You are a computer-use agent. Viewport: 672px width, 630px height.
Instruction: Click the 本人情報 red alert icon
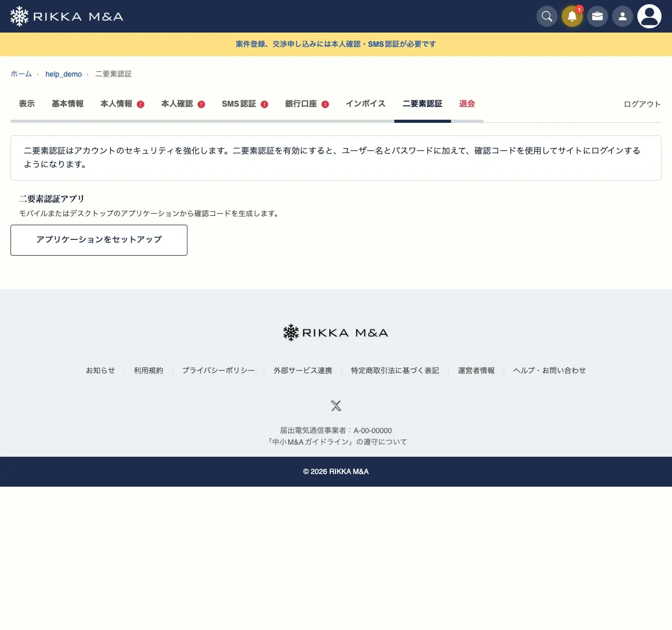(x=141, y=104)
